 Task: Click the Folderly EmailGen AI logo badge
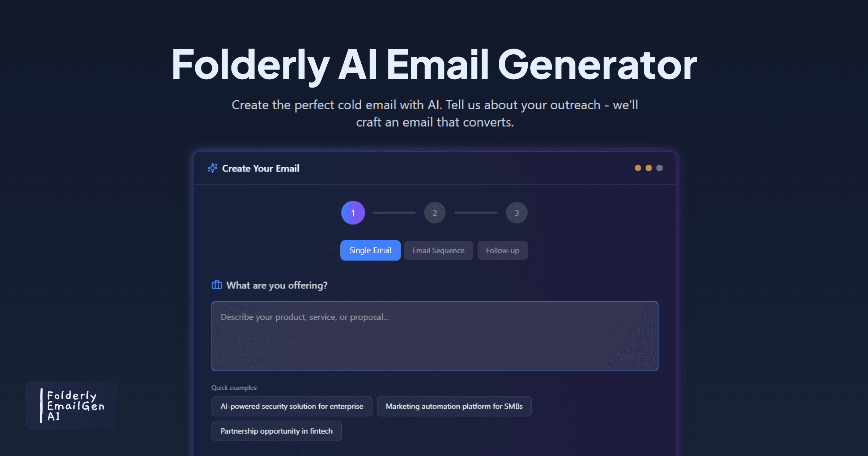point(71,405)
